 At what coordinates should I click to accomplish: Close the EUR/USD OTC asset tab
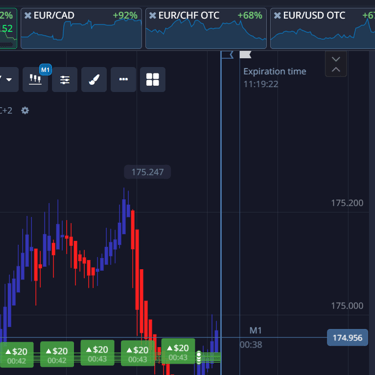pos(277,15)
